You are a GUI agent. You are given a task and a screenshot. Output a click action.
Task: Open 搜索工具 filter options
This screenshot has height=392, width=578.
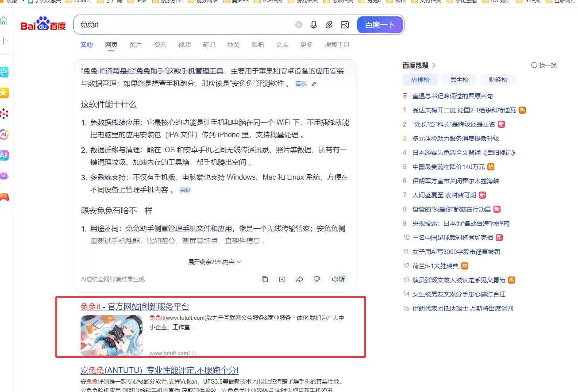pyautogui.click(x=337, y=45)
